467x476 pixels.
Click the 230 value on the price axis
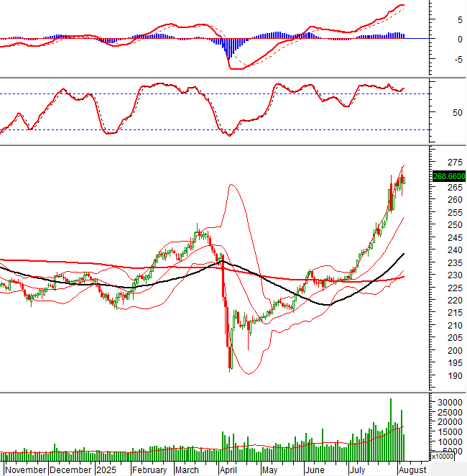(x=456, y=275)
